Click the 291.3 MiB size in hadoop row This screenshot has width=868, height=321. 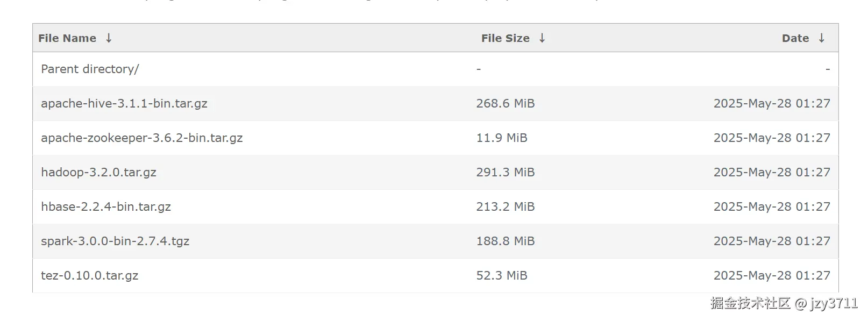point(505,173)
